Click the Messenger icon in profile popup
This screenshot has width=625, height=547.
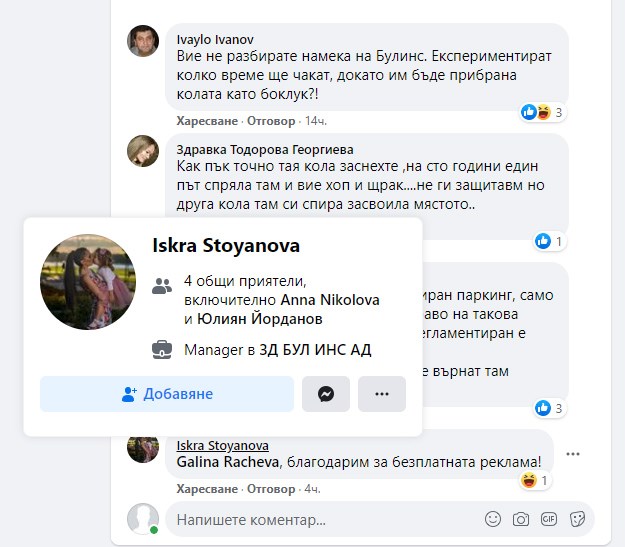326,394
